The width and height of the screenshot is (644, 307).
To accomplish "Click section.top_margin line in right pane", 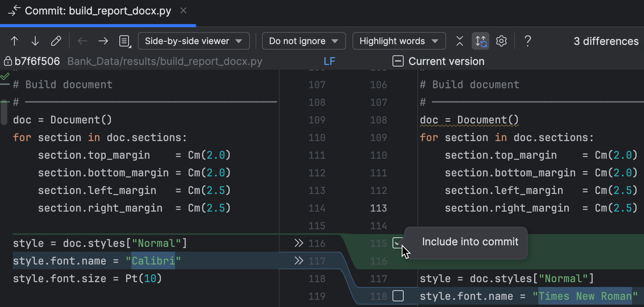I will point(541,155).
